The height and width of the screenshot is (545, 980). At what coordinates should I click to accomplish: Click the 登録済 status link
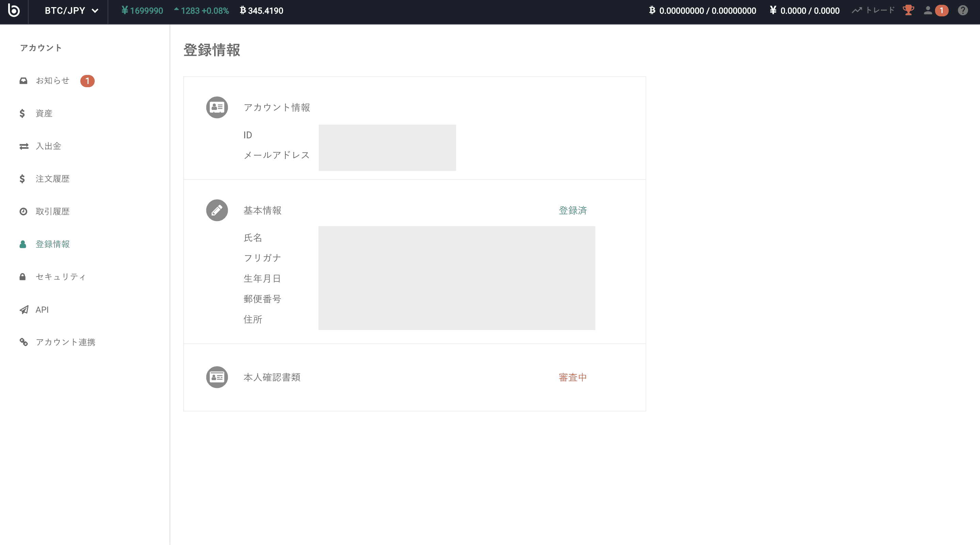[x=572, y=211]
